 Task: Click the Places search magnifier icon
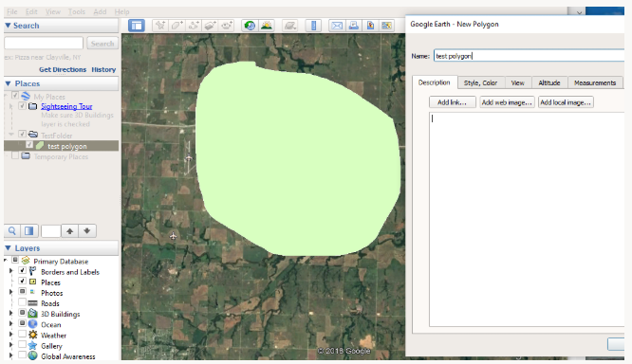tap(12, 230)
